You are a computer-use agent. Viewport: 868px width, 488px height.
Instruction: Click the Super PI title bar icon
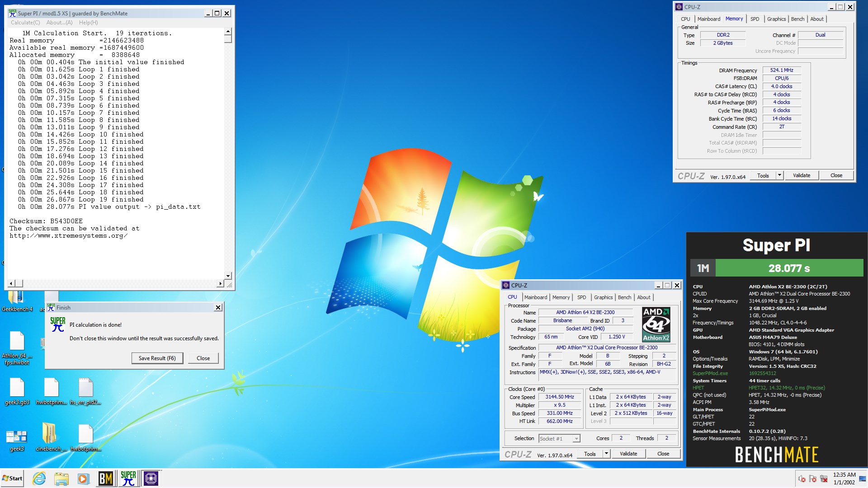12,13
